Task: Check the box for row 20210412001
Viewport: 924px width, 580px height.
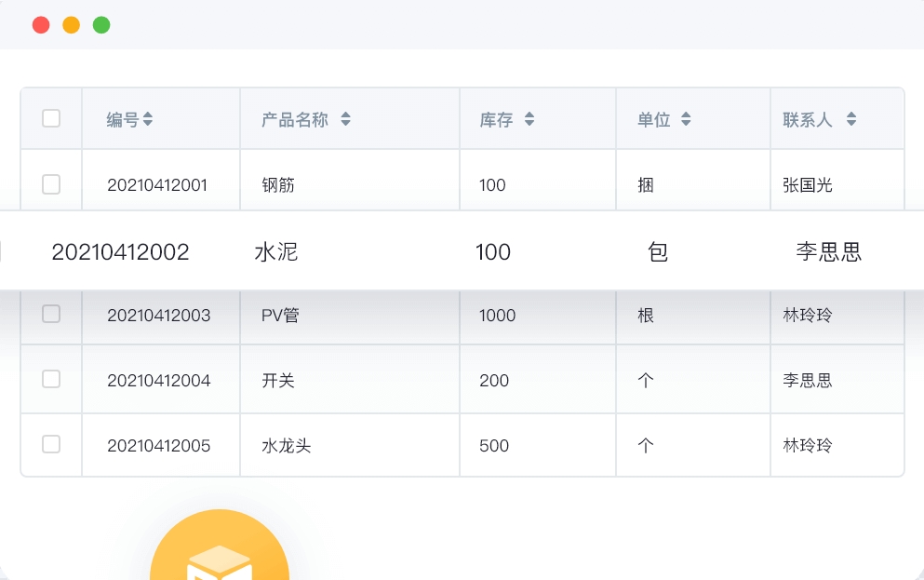Action: [x=51, y=184]
